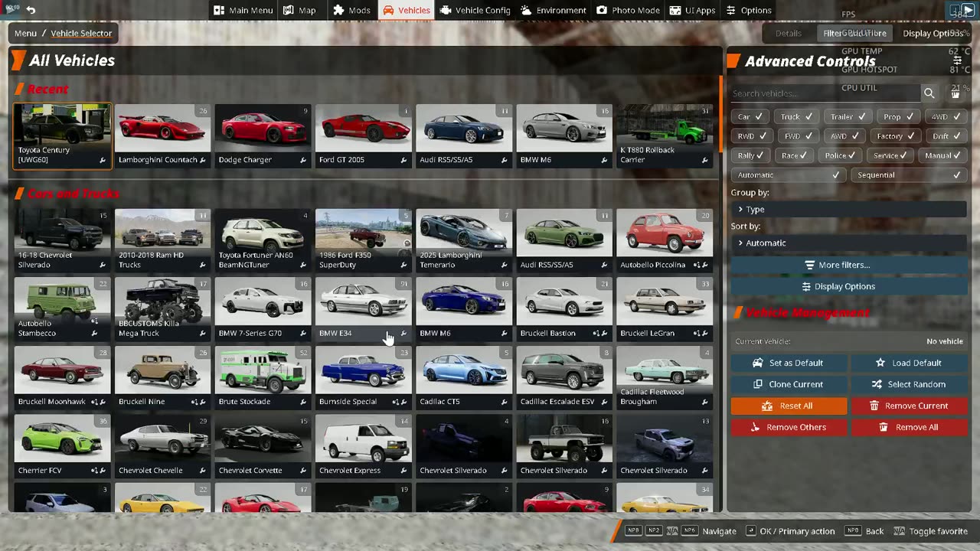Open config wrench on Bruckell Nine card

click(x=202, y=402)
